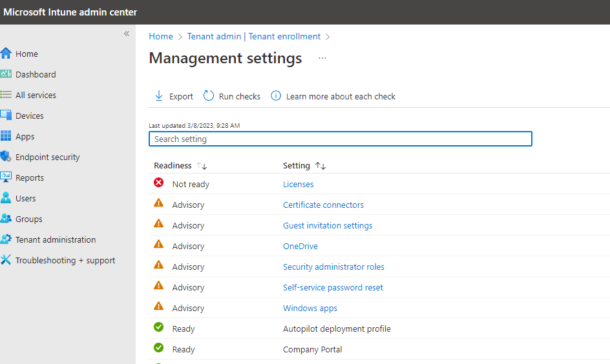This screenshot has width=610, height=364.
Task: Click the warning icon in OneDrive row
Action: point(159,244)
